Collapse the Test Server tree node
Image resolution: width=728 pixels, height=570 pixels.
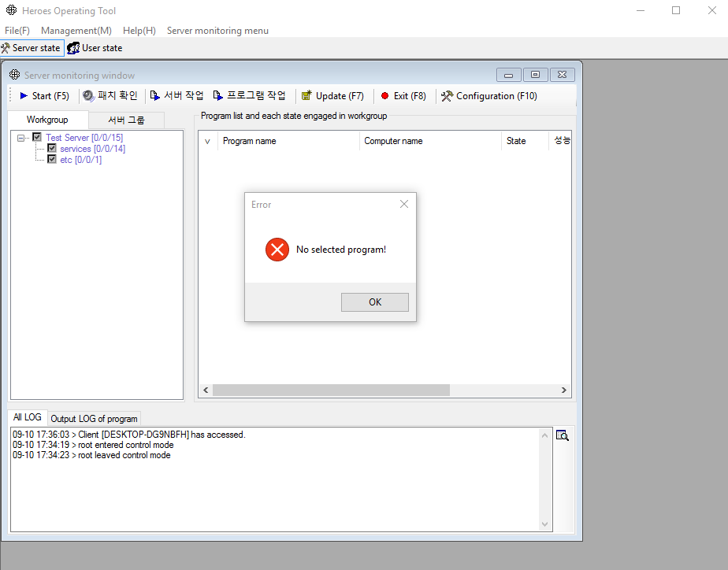pos(21,138)
